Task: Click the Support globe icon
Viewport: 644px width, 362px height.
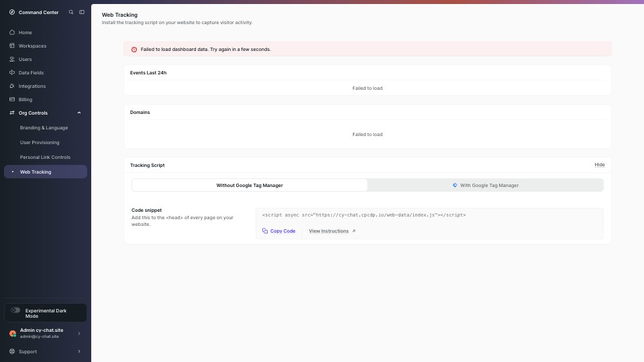Action: (12, 351)
